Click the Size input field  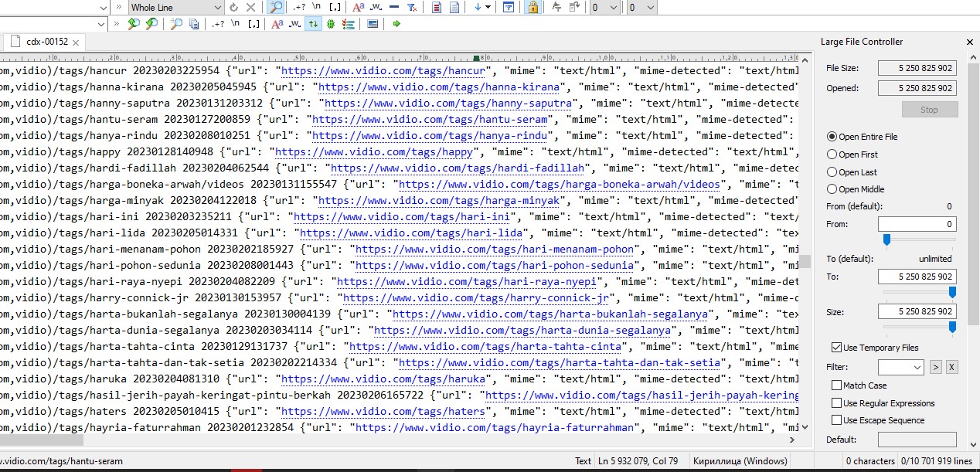(x=917, y=312)
